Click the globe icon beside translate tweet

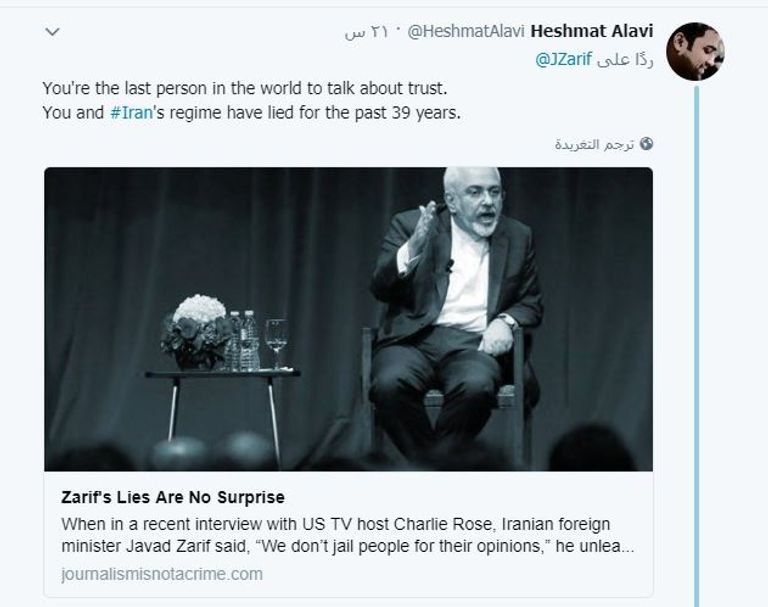pos(646,144)
